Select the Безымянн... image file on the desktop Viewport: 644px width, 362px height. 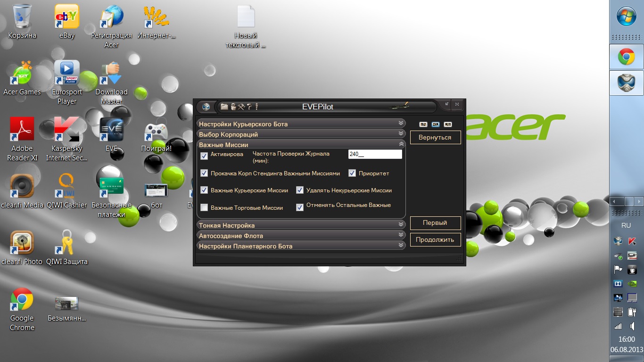[x=66, y=308]
